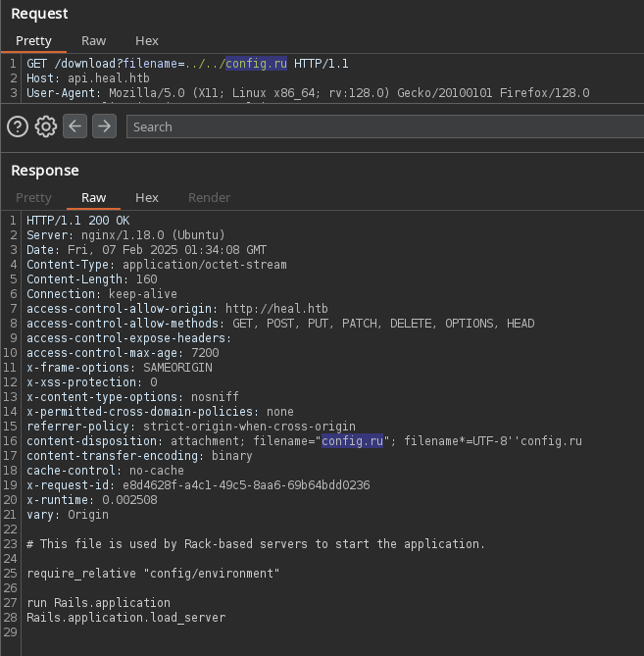Screen dimensions: 644x656
Task: Click the Date header line in response
Action: point(146,250)
